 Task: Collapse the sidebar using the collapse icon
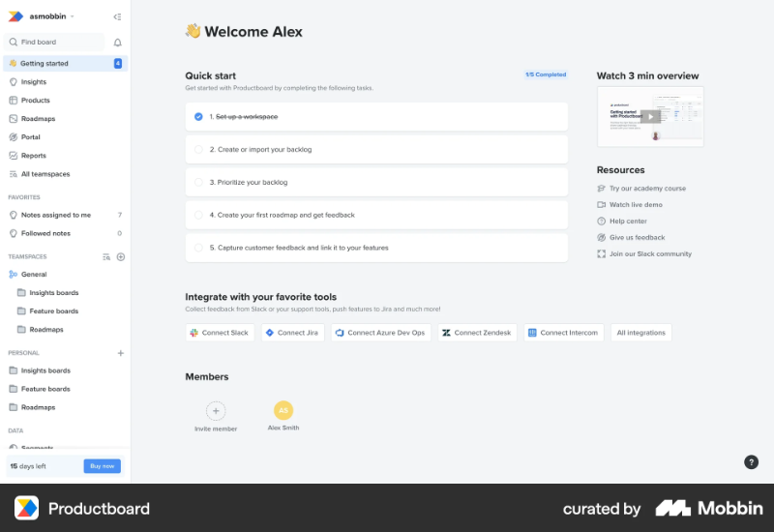[117, 16]
